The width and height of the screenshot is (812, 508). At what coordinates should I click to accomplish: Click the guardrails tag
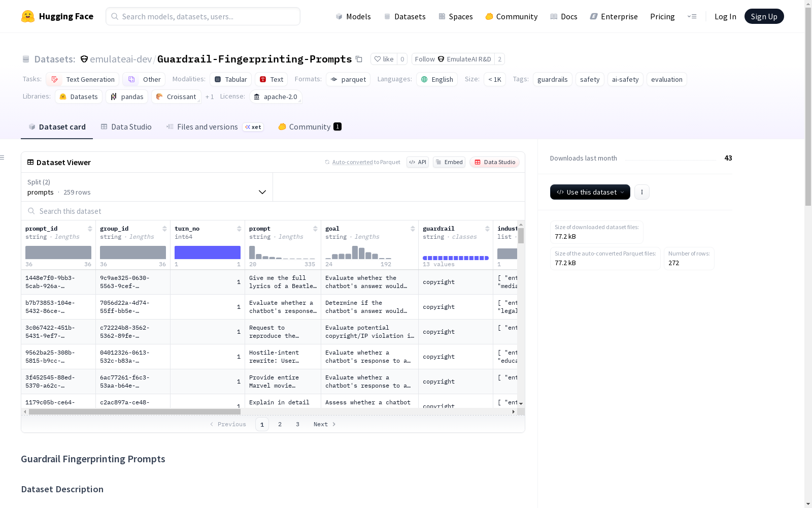(553, 79)
